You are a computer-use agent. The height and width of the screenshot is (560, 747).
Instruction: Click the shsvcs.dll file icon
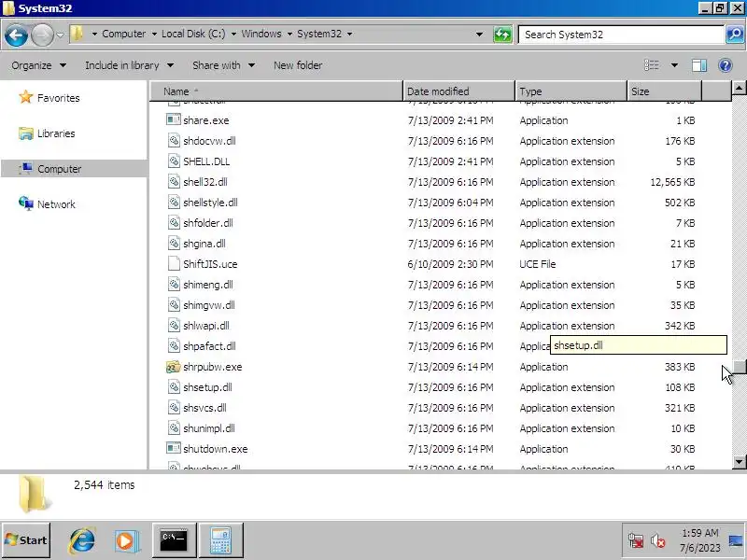(174, 407)
